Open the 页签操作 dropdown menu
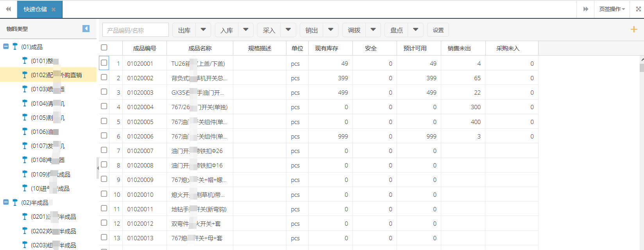The height and width of the screenshot is (250, 644). pos(612,9)
